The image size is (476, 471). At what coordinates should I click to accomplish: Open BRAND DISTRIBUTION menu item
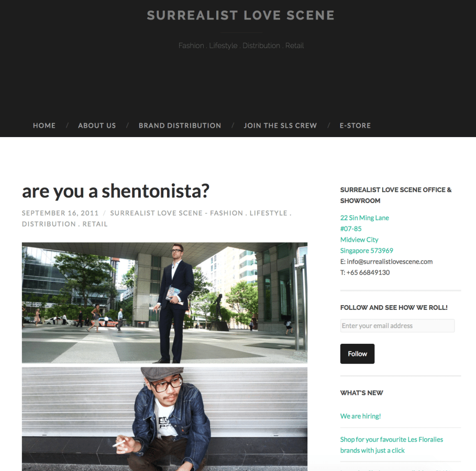pyautogui.click(x=180, y=126)
